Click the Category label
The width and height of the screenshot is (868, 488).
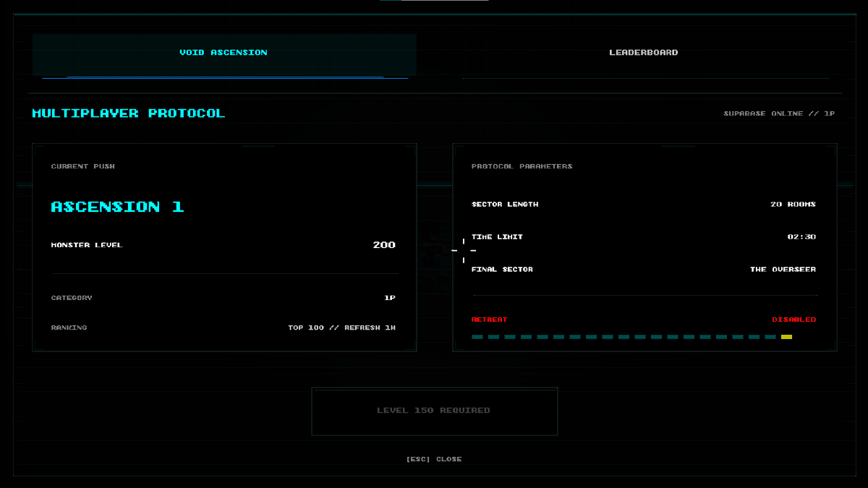[x=72, y=298]
